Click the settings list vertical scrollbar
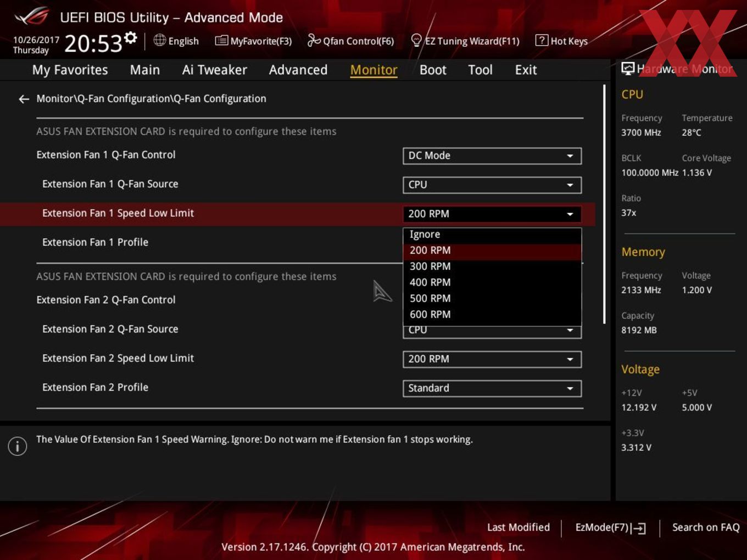Viewport: 747px width, 560px height. (604, 204)
